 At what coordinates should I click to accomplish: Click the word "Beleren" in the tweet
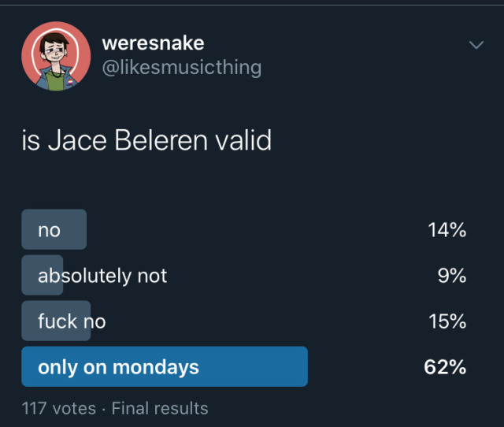click(161, 140)
